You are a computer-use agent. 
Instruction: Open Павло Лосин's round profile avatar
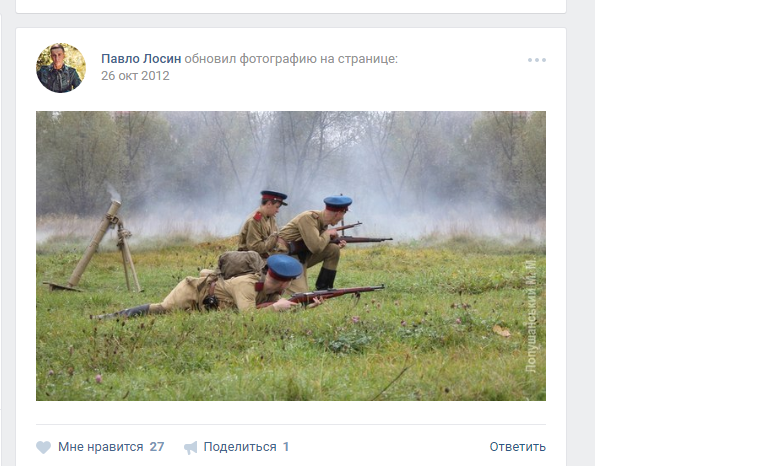61,68
